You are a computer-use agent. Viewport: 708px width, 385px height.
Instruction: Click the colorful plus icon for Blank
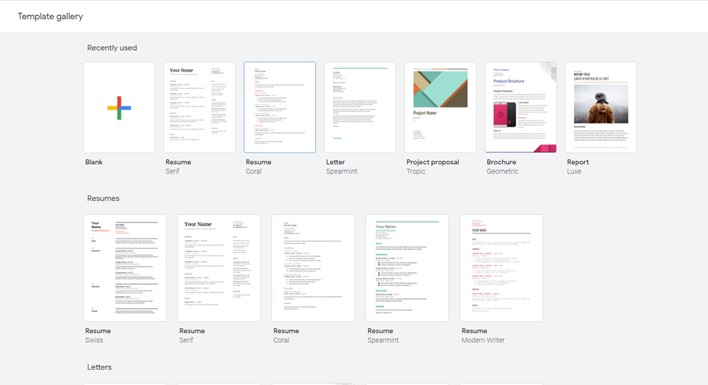[119, 108]
